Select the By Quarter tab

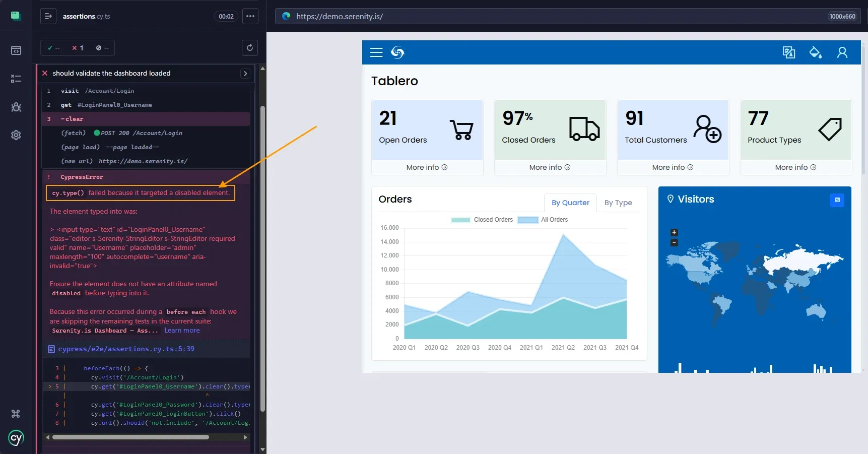570,203
